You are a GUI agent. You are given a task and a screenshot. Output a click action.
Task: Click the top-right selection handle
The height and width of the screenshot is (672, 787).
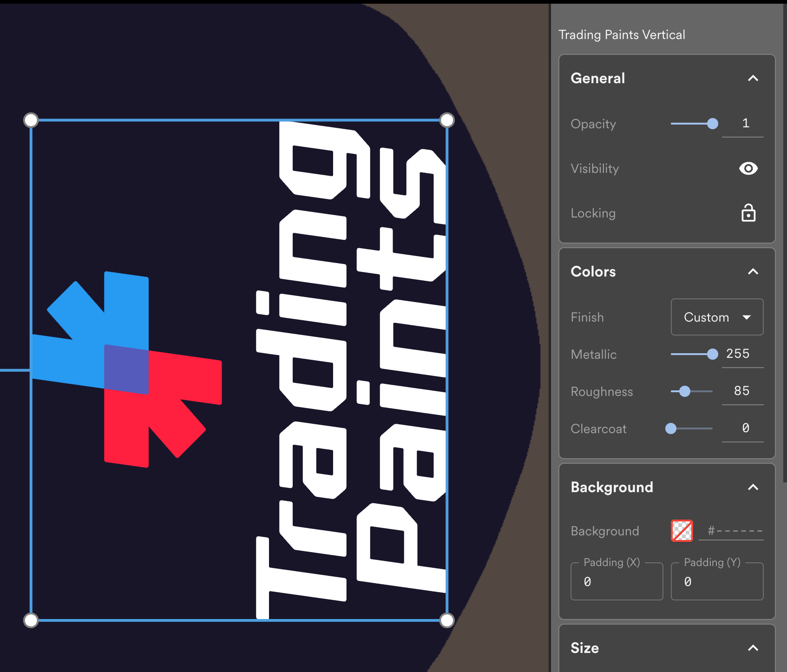447,120
